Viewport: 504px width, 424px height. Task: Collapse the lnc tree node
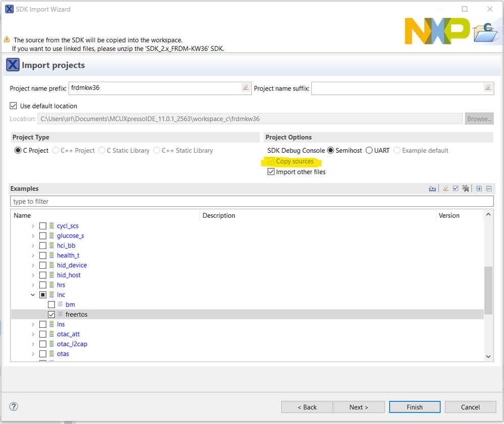(33, 294)
